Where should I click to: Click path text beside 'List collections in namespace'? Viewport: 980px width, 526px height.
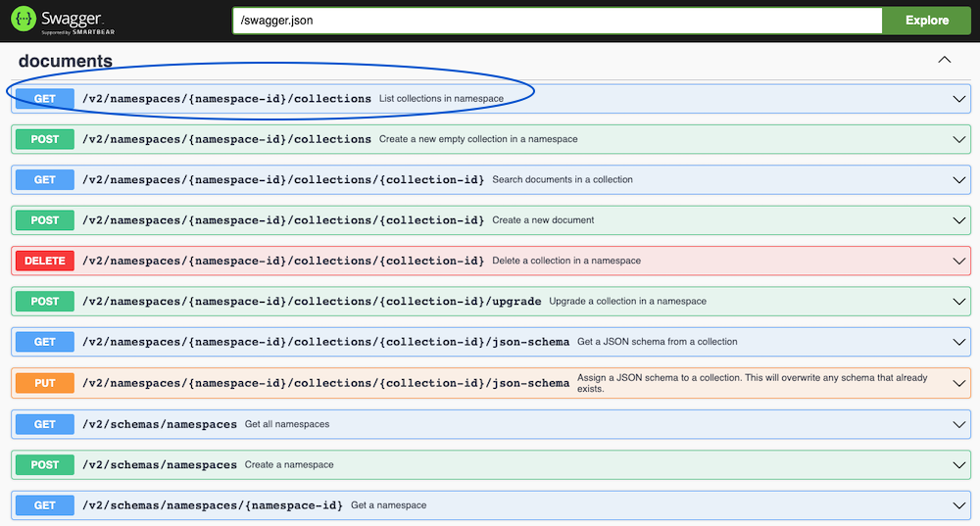click(x=227, y=99)
